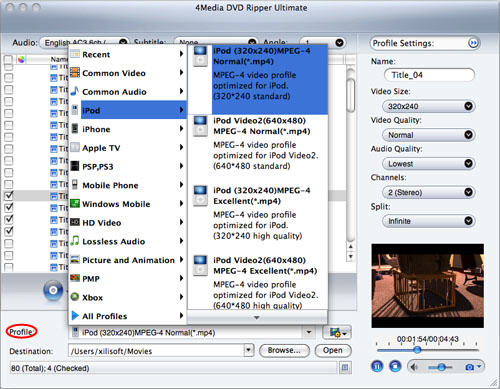Show more profiles with the bottom arrow
Screen dimensions: 500x389
tap(257, 318)
